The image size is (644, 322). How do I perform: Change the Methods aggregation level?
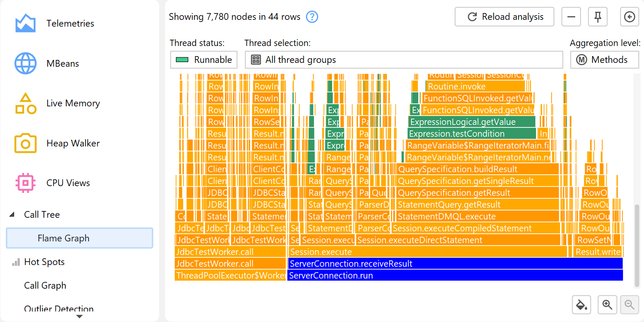pos(604,60)
